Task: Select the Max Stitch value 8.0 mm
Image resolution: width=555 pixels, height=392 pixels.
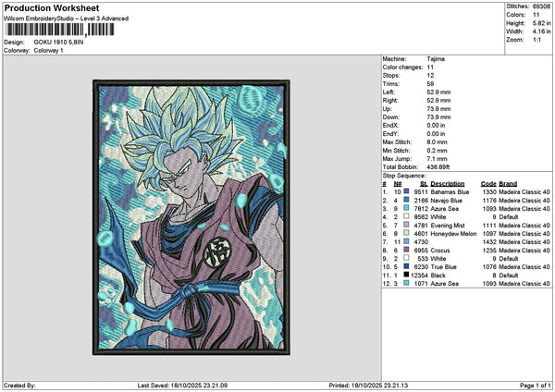Action: tap(437, 142)
